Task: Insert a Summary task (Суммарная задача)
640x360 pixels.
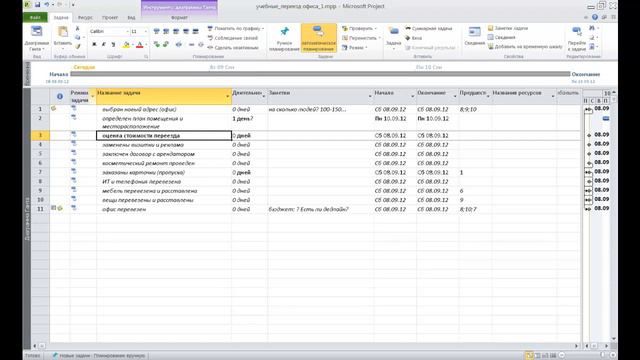Action: coord(429,29)
